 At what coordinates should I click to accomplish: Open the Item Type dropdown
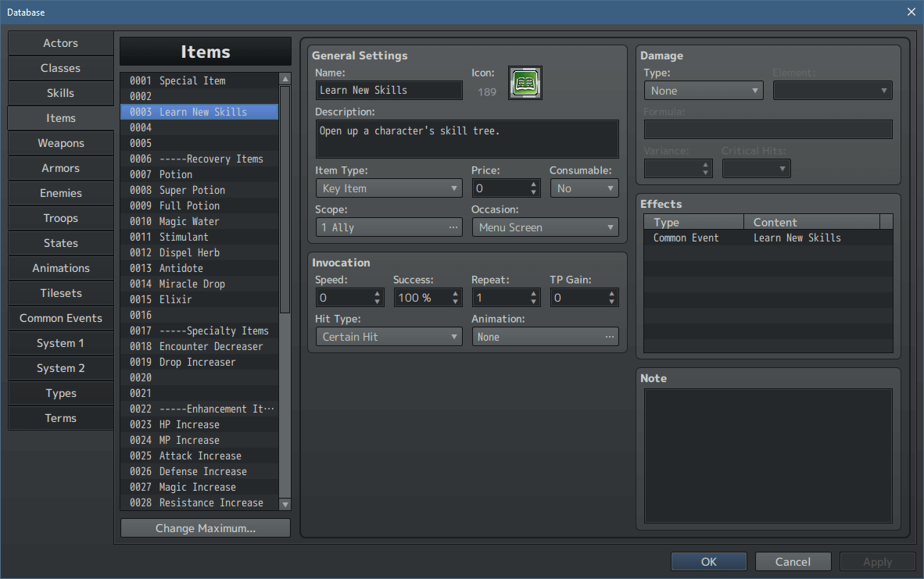coord(389,188)
